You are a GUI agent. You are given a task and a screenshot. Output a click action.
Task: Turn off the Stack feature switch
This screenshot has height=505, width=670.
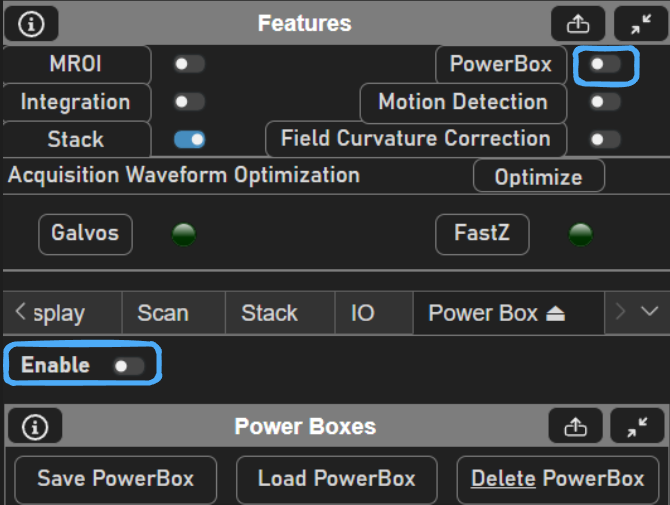click(189, 139)
